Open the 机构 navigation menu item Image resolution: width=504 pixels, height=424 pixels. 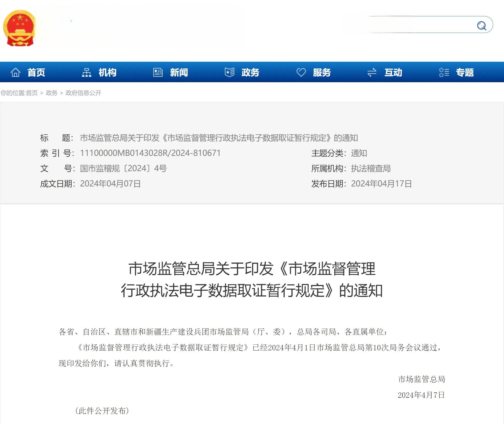pyautogui.click(x=108, y=72)
